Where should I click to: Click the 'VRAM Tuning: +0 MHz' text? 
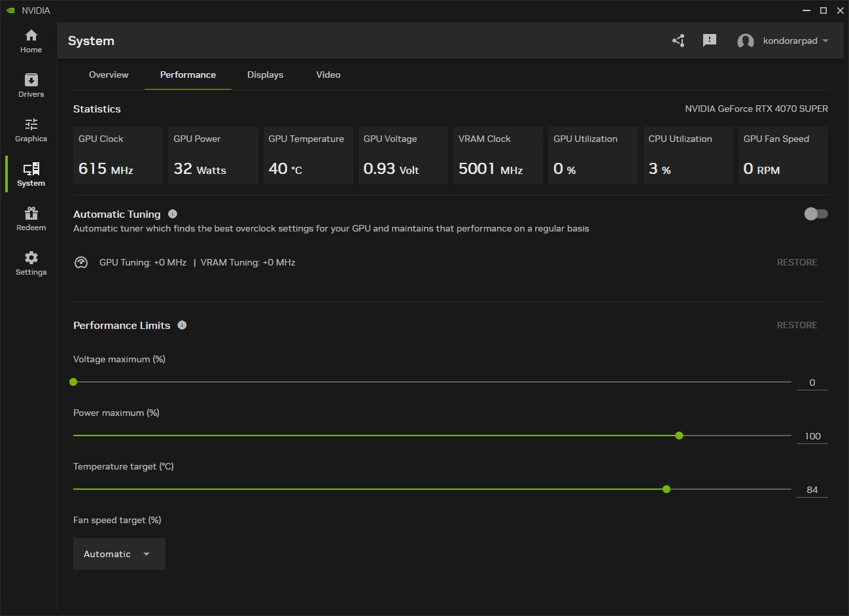248,262
